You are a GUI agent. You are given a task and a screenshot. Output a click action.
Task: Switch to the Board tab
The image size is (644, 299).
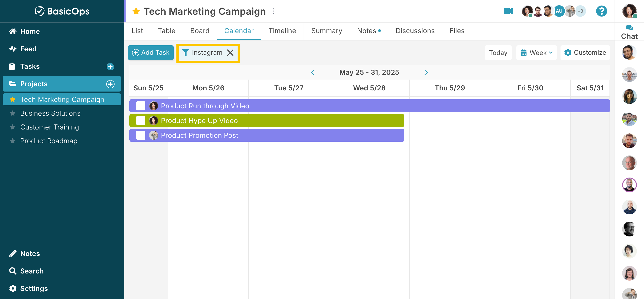[200, 31]
